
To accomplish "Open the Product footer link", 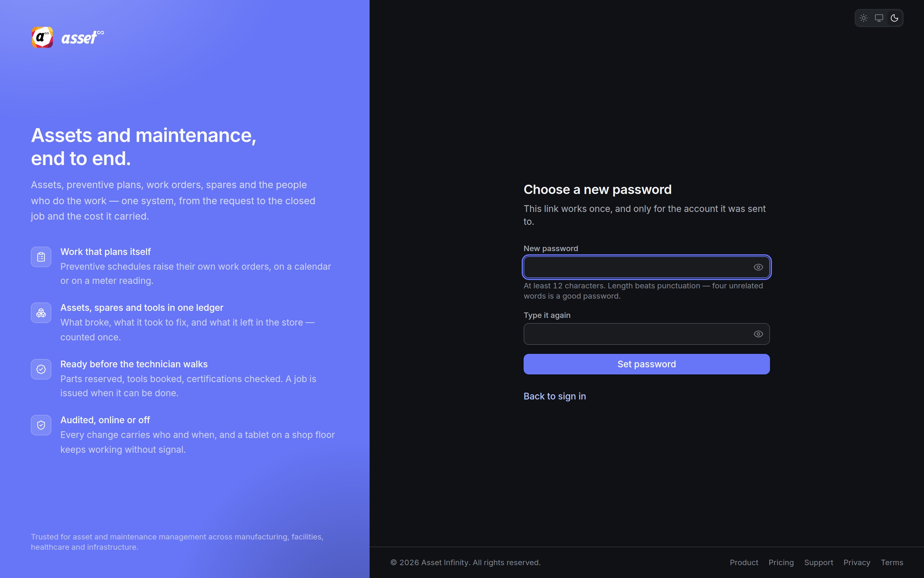I will pos(744,562).
